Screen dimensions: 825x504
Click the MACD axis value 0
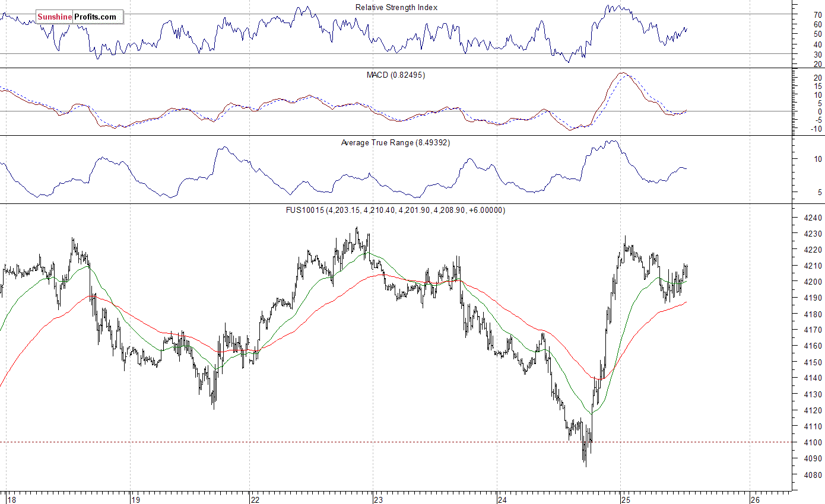819,111
